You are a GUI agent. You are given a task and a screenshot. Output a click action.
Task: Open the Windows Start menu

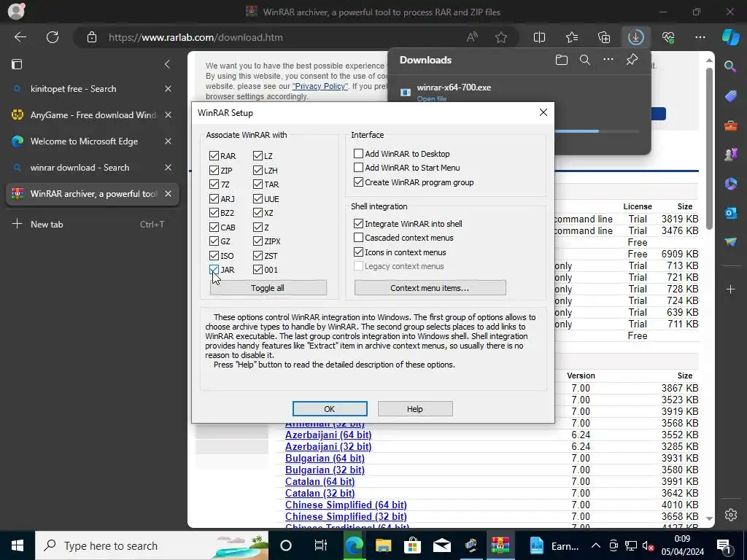click(x=18, y=545)
